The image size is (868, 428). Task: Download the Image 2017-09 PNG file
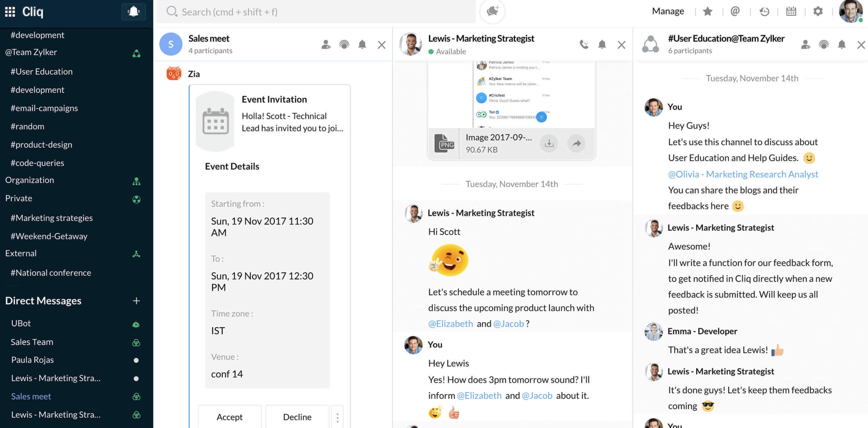pyautogui.click(x=549, y=143)
